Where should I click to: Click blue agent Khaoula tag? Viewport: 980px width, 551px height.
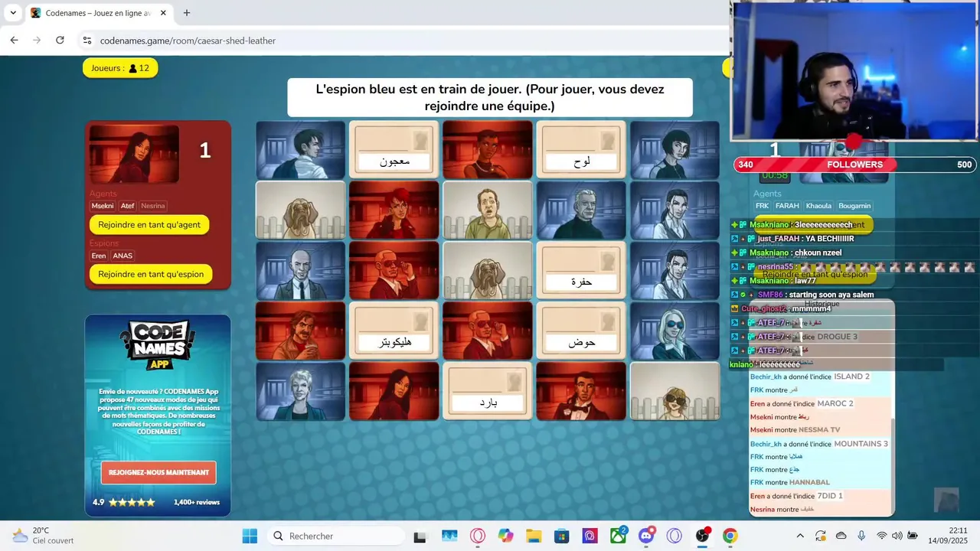pos(818,206)
